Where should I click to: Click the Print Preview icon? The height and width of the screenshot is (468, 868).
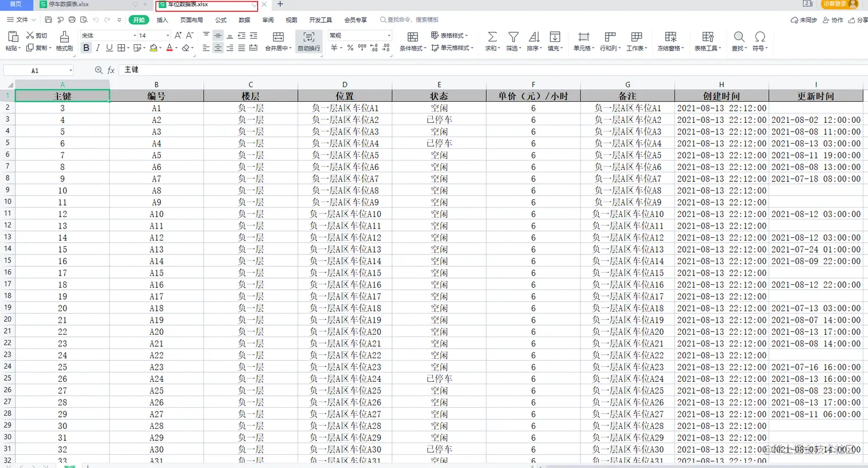pos(84,20)
